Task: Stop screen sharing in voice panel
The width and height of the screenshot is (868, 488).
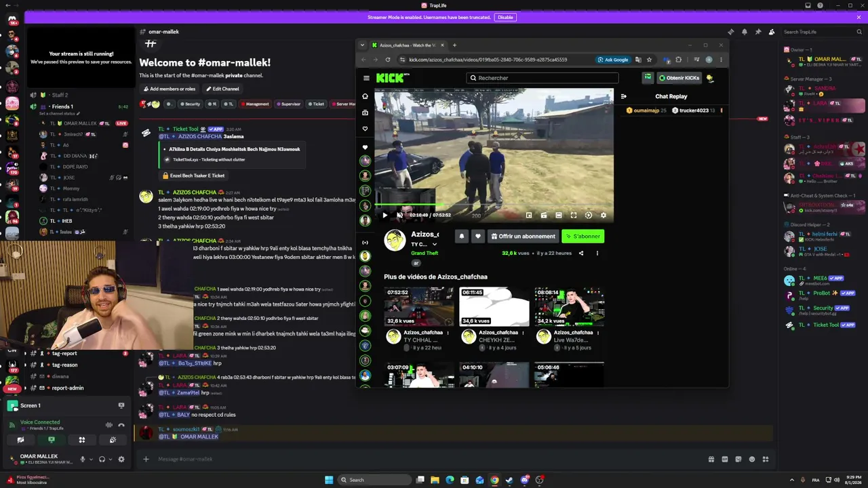Action: click(51, 440)
